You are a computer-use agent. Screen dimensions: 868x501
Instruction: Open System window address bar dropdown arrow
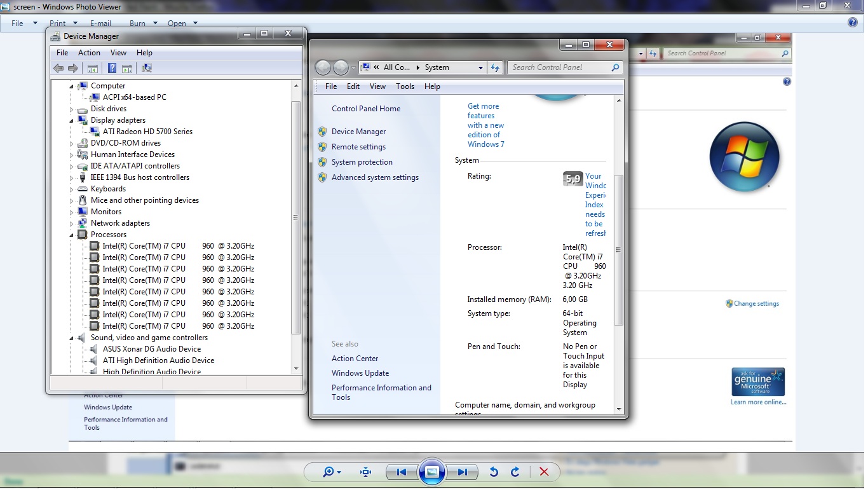pyautogui.click(x=480, y=67)
